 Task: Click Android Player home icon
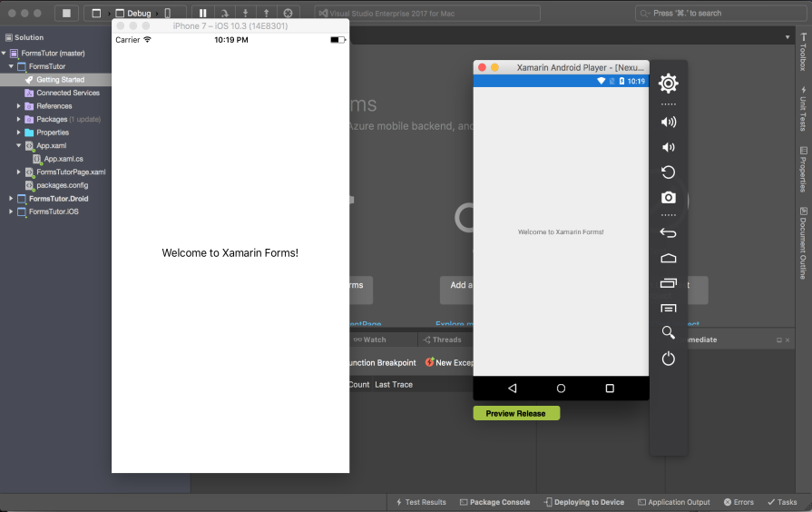[x=668, y=258]
